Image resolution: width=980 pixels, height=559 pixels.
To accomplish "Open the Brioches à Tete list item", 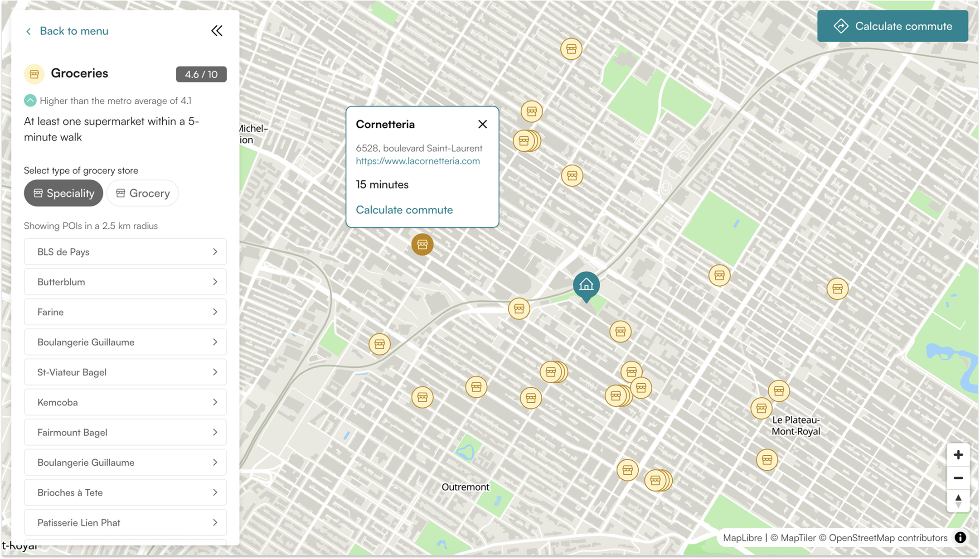I will (x=125, y=492).
